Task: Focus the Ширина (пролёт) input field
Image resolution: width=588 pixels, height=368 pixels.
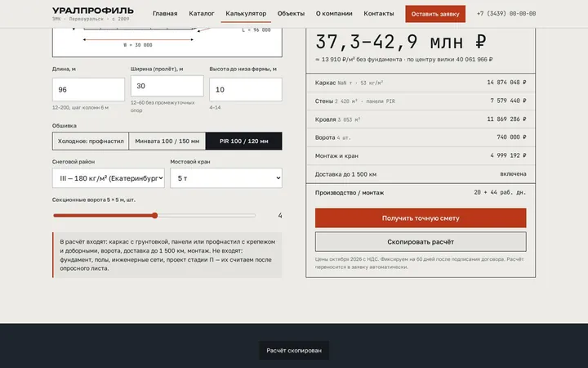Action: pos(167,86)
